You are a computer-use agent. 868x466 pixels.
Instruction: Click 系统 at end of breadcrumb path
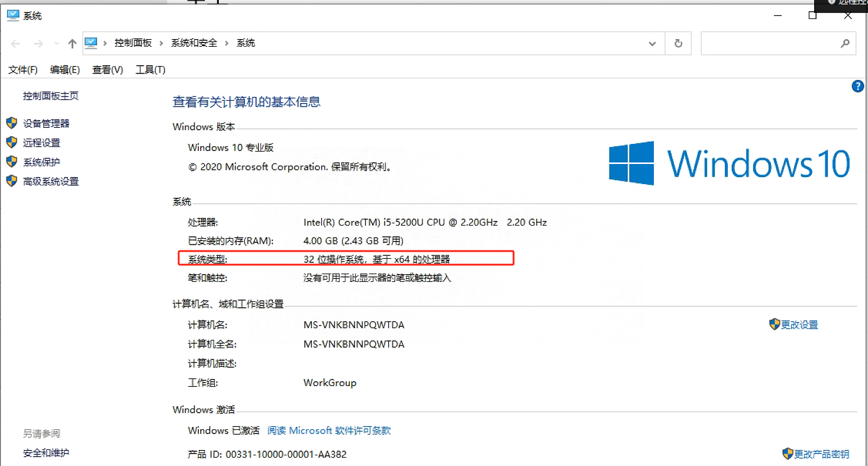246,43
